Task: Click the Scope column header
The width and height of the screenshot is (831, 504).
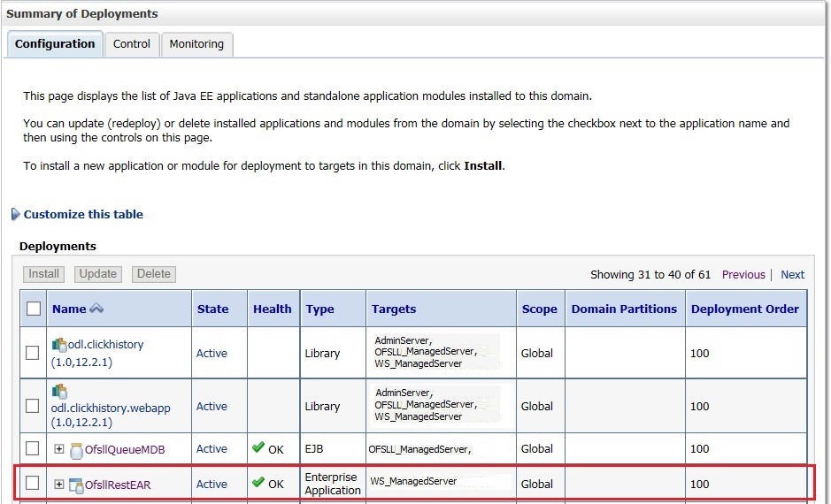Action: 540,309
